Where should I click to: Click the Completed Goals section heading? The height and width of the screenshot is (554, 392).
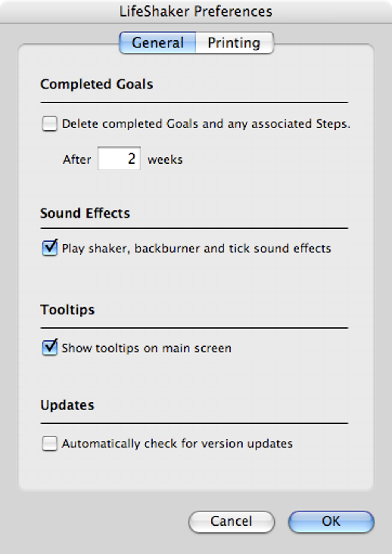pos(96,84)
